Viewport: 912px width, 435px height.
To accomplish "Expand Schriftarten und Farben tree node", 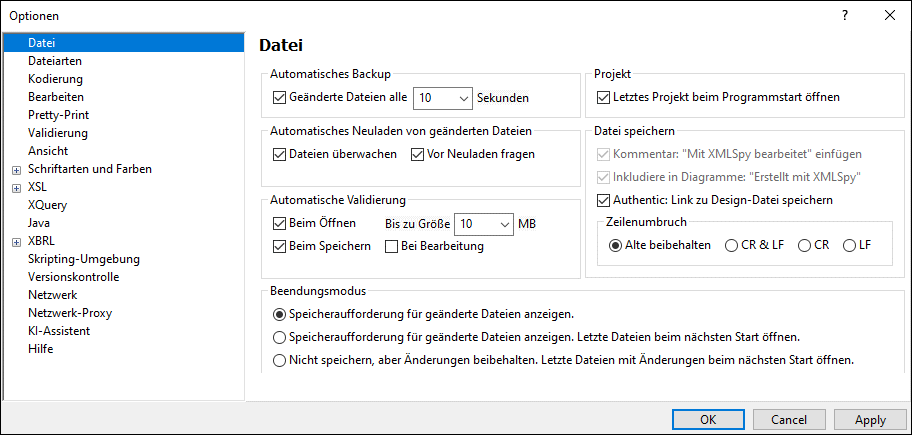I will tap(16, 169).
